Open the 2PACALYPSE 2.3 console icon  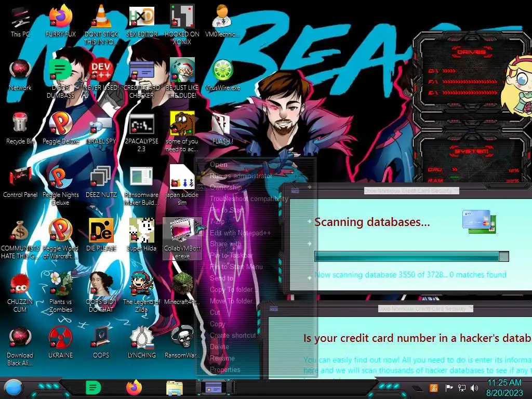141,132
